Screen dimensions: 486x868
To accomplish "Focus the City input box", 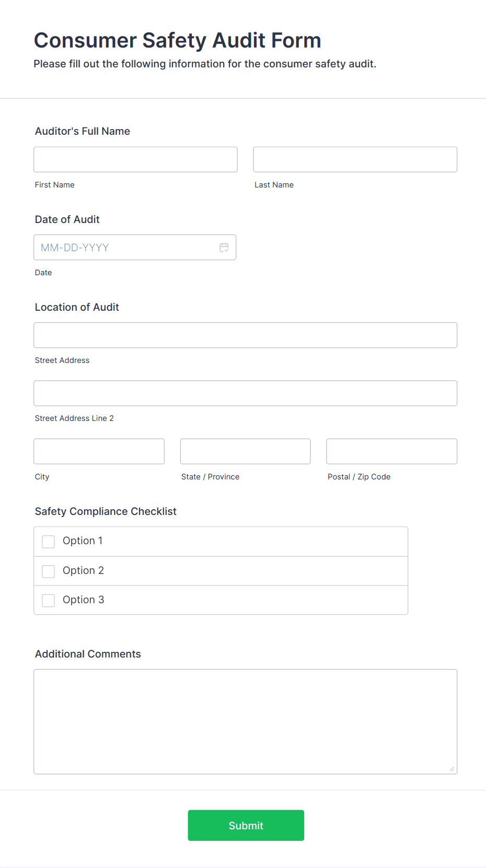I will (x=99, y=451).
